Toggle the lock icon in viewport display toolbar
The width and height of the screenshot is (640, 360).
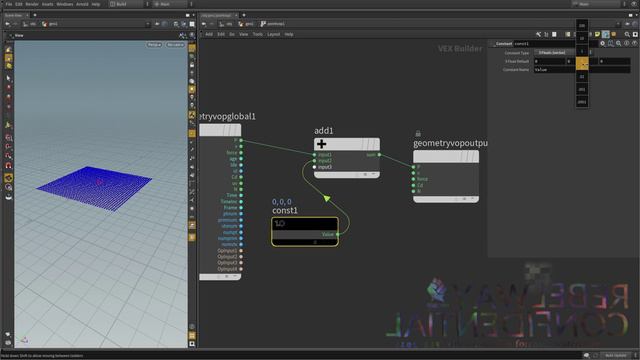[x=192, y=65]
